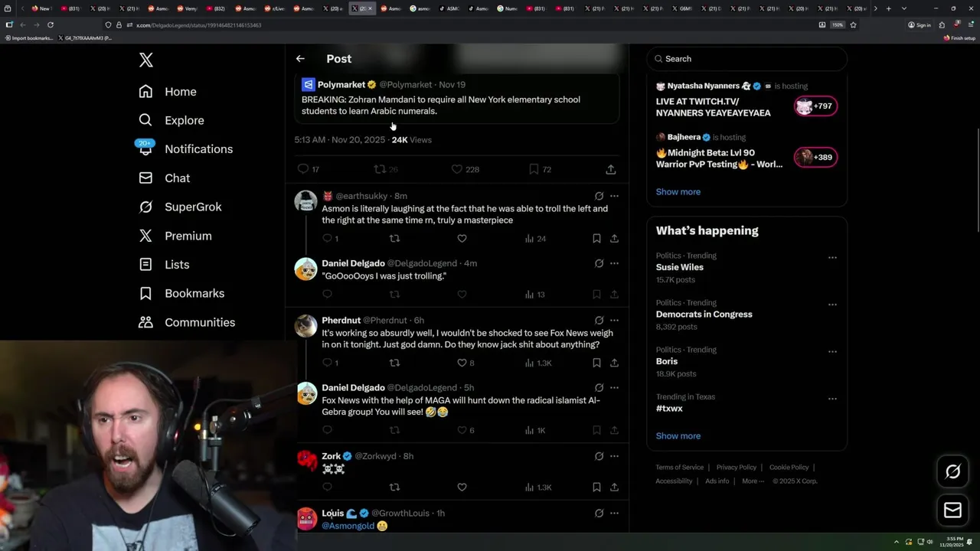Open Democrats in Congress trending topic
The image size is (980, 551).
[x=704, y=315]
